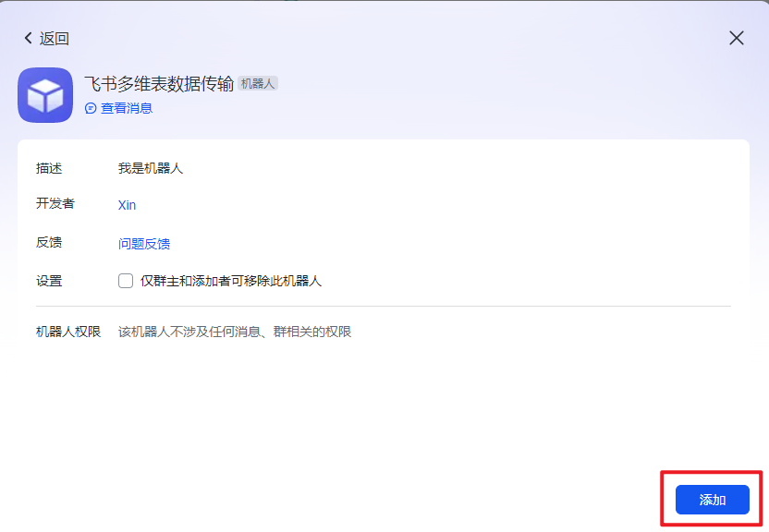Enable 仅群主和添加者可移除此机器人 checkbox
The image size is (769, 532).
click(x=126, y=281)
